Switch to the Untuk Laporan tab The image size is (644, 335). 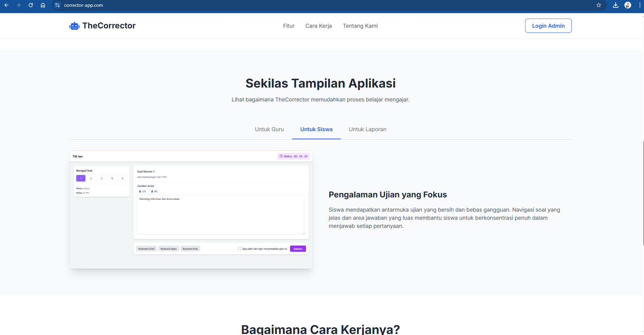pyautogui.click(x=367, y=129)
